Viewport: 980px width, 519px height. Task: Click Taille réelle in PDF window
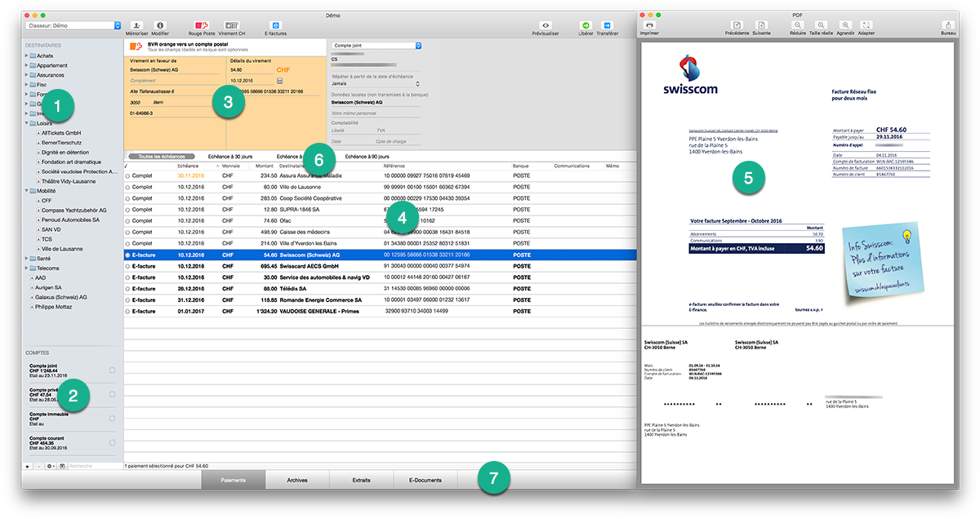pyautogui.click(x=821, y=25)
